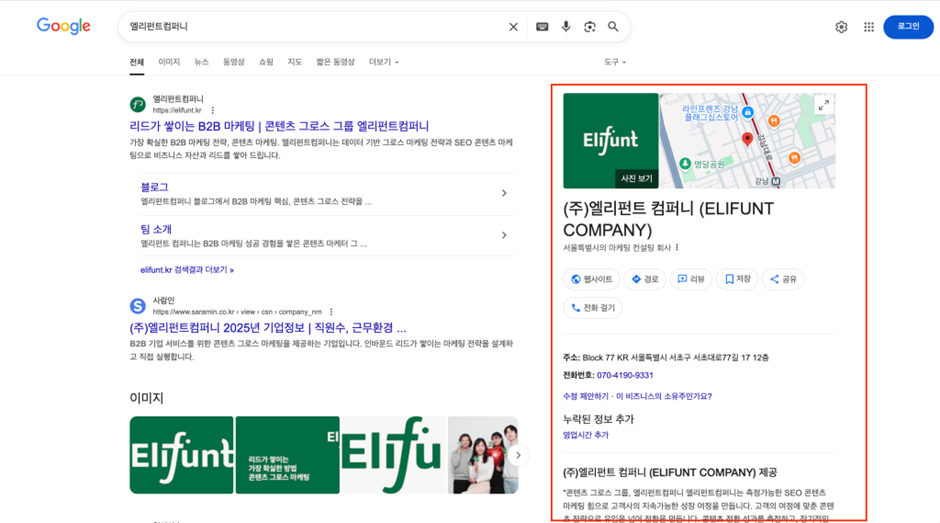Viewport: 940px width, 523px height.
Task: Expand the 더보기 search filter dropdown
Action: tap(383, 62)
